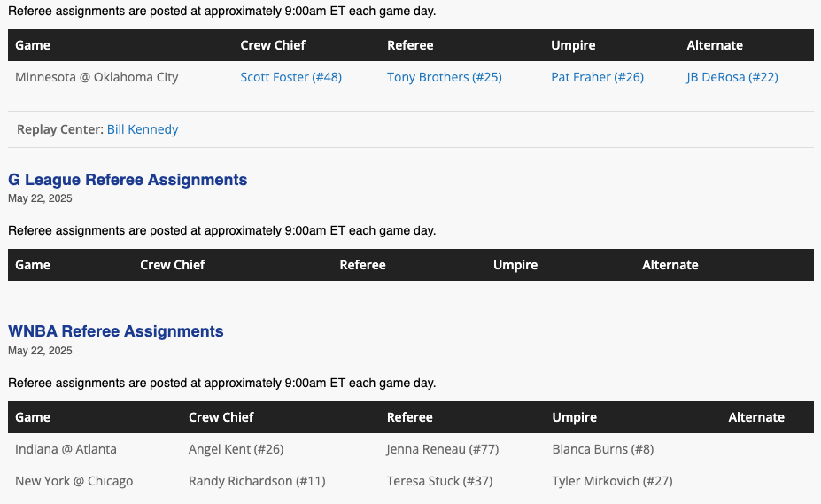Click Angel Kent (#26) crew chief cell

236,449
